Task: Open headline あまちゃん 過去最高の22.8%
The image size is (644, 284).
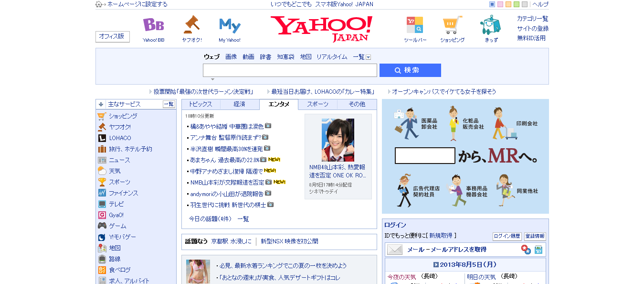Action: (x=225, y=160)
